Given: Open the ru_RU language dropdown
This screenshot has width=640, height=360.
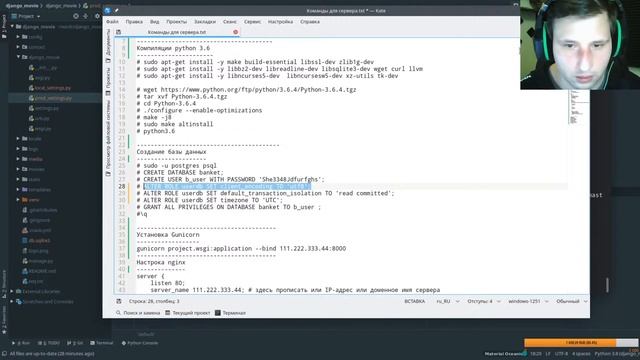Looking at the screenshot, I should 448,301.
